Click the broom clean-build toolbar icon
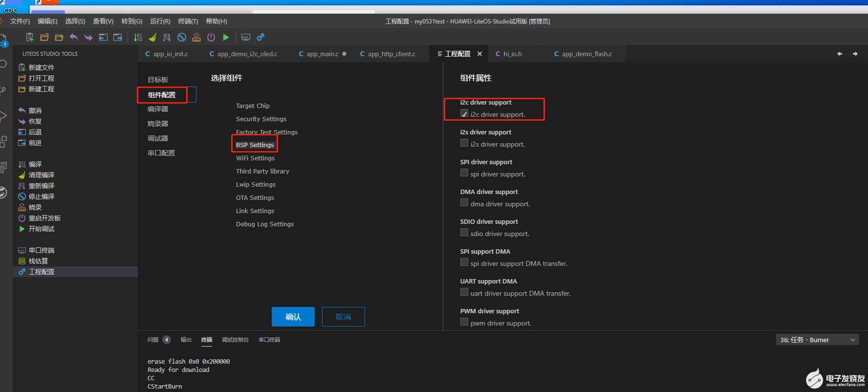 [152, 37]
